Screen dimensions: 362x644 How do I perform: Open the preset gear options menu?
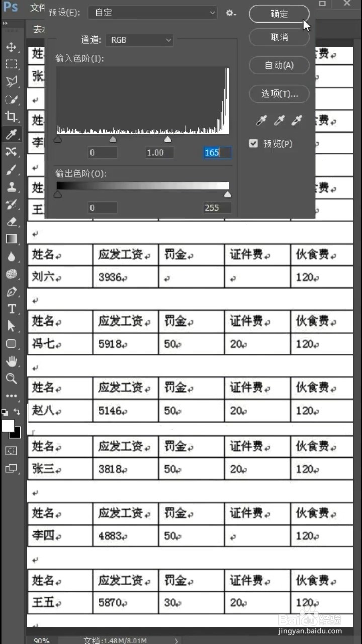click(231, 13)
